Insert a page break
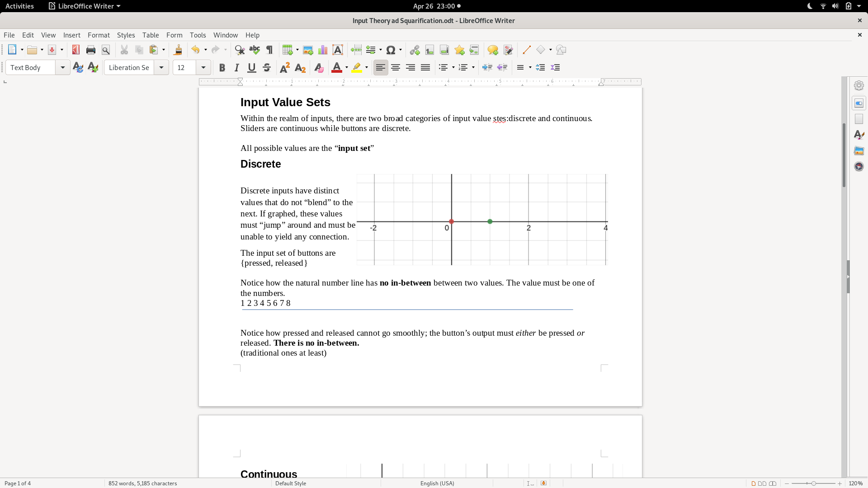Viewport: 868px width, 488px height. [356, 50]
